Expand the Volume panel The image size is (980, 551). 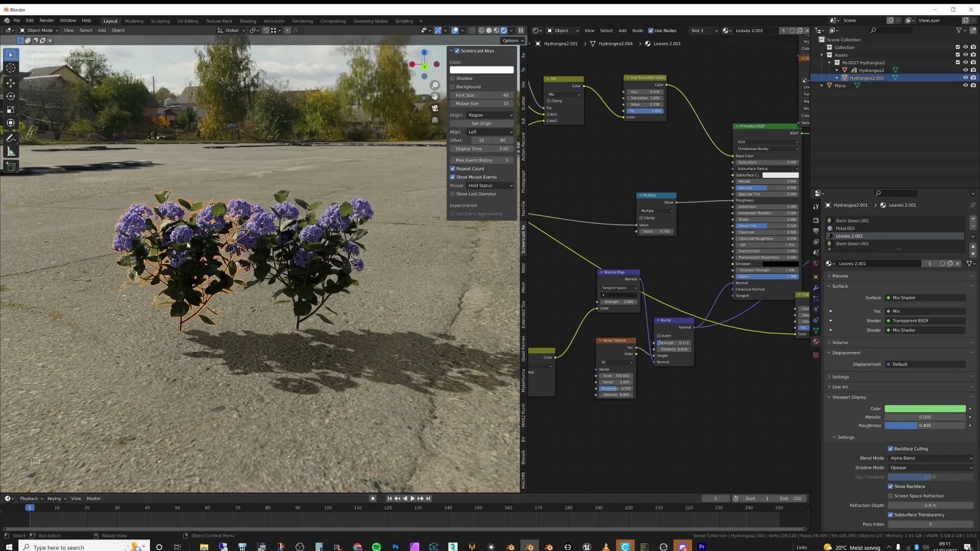point(840,342)
